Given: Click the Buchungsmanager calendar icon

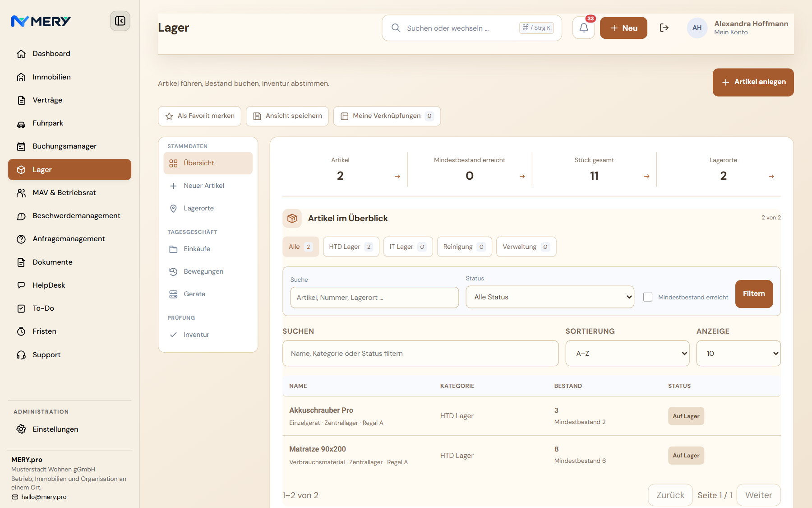Looking at the screenshot, I should [21, 146].
